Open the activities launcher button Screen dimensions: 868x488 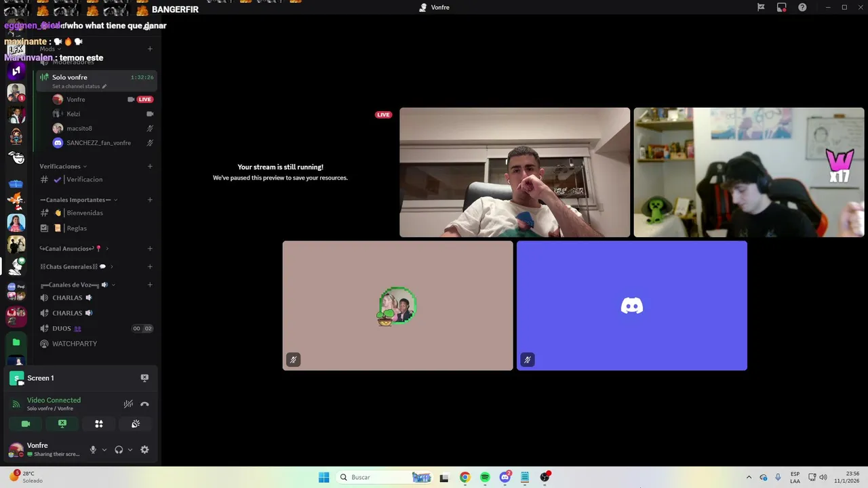pos(99,424)
